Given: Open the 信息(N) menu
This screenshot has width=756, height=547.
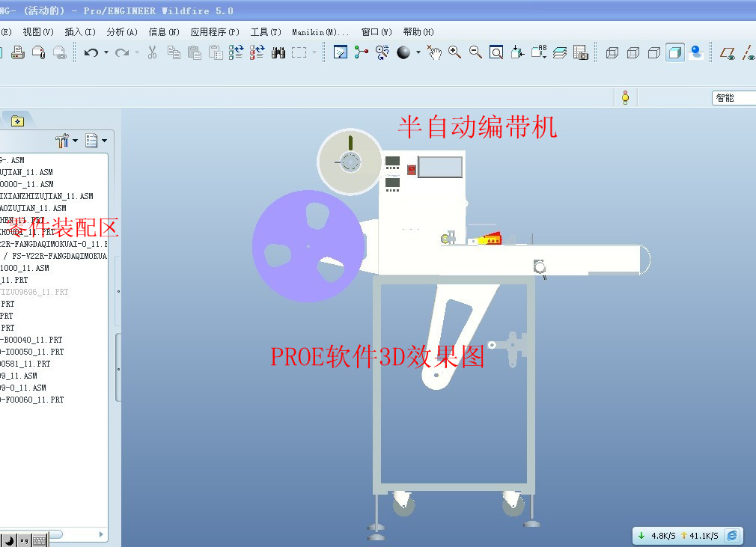Looking at the screenshot, I should tap(164, 32).
